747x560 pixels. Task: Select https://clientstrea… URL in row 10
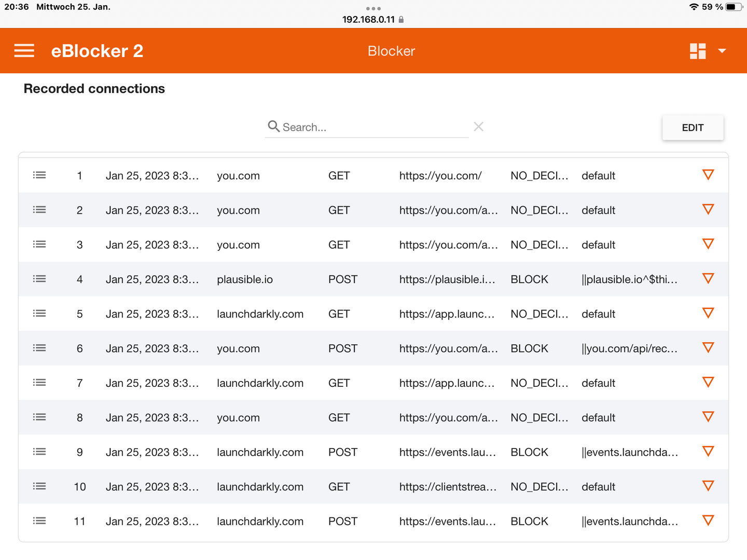448,487
